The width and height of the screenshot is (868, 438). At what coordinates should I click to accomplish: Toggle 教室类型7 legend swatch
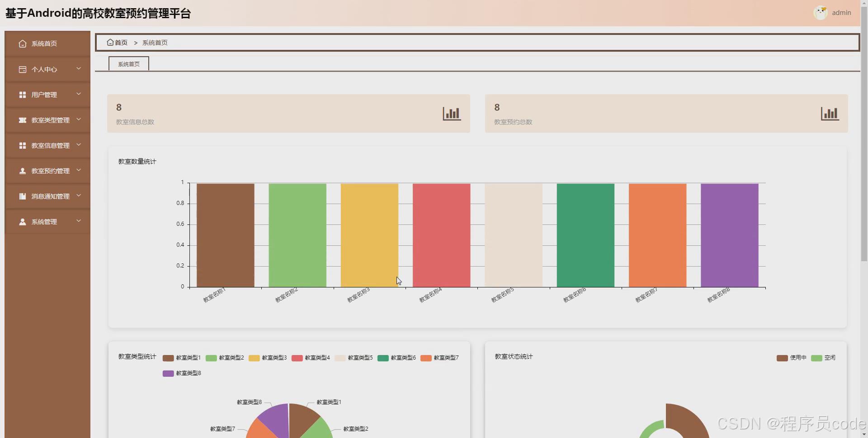[x=426, y=358]
